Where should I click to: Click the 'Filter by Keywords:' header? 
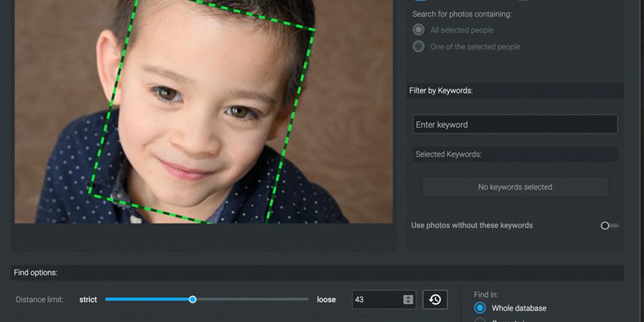440,91
